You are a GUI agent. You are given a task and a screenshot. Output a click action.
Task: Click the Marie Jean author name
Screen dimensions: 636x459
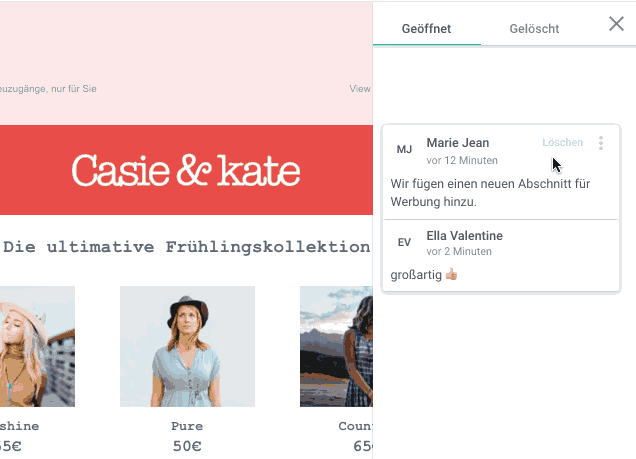click(457, 143)
